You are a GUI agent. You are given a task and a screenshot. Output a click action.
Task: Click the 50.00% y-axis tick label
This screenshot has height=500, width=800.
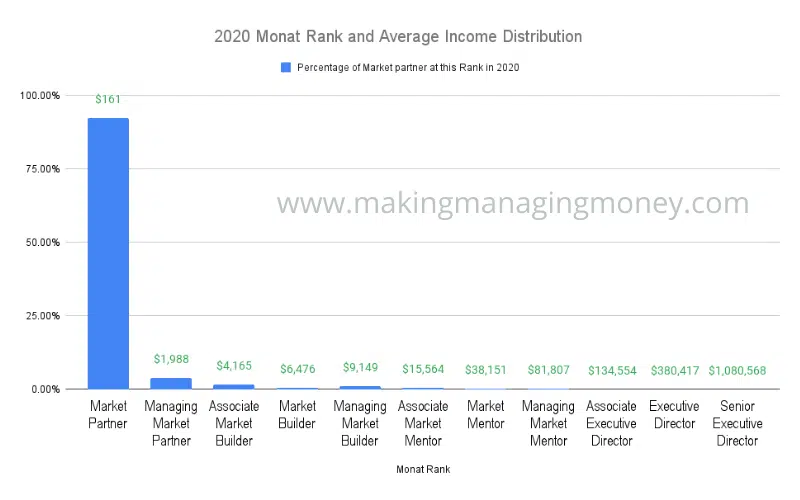(x=43, y=242)
